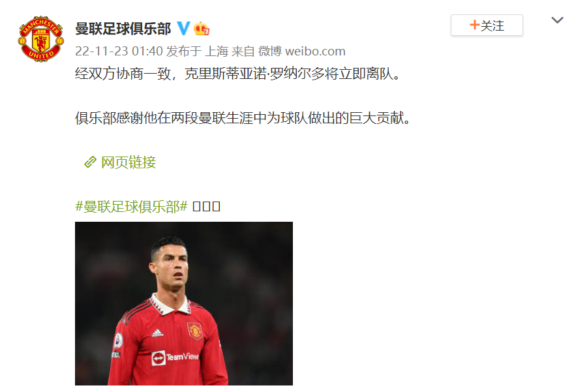This screenshot has width=576, height=392.
Task: Expand the post options chevron menu
Action: coord(557,20)
